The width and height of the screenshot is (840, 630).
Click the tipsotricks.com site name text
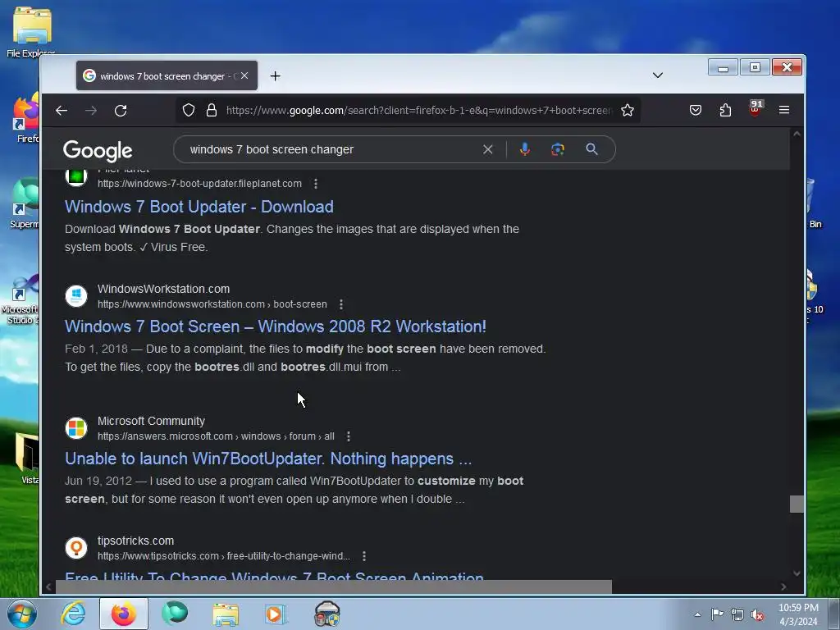[x=135, y=541]
